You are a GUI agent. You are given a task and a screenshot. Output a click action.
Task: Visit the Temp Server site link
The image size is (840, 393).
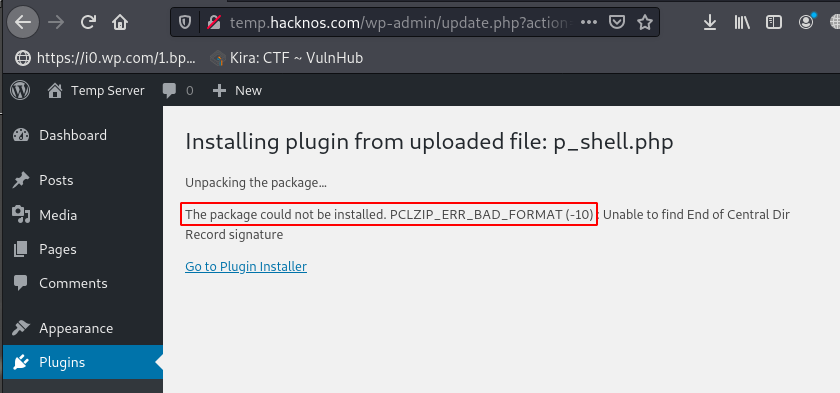pos(96,90)
